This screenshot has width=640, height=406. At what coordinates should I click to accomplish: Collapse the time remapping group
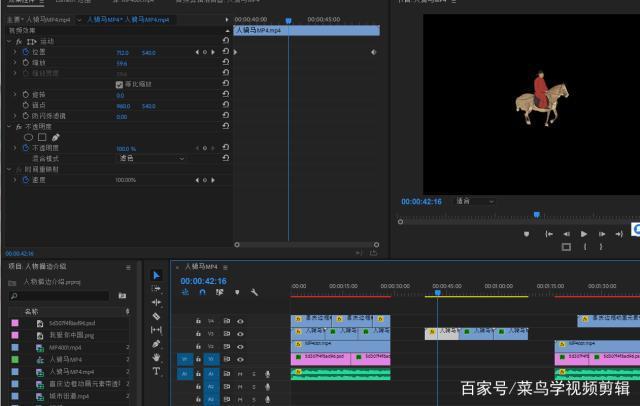tap(9, 169)
